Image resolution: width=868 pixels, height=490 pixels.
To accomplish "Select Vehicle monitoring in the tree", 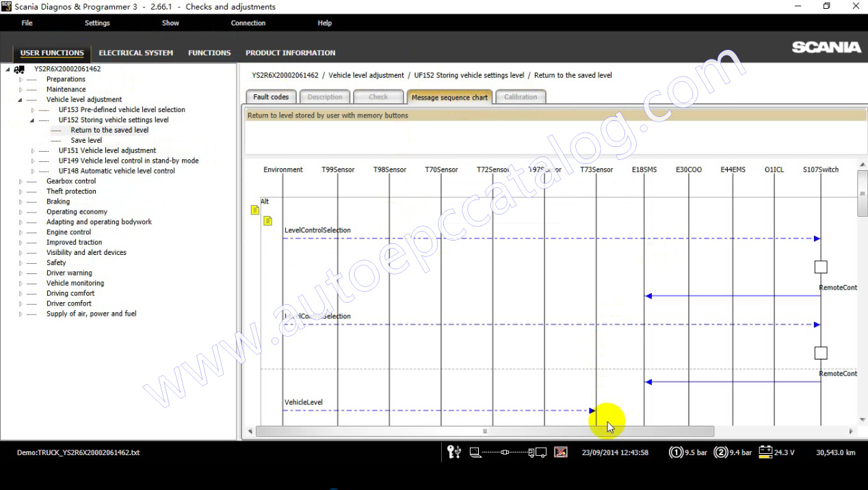I will coord(75,284).
